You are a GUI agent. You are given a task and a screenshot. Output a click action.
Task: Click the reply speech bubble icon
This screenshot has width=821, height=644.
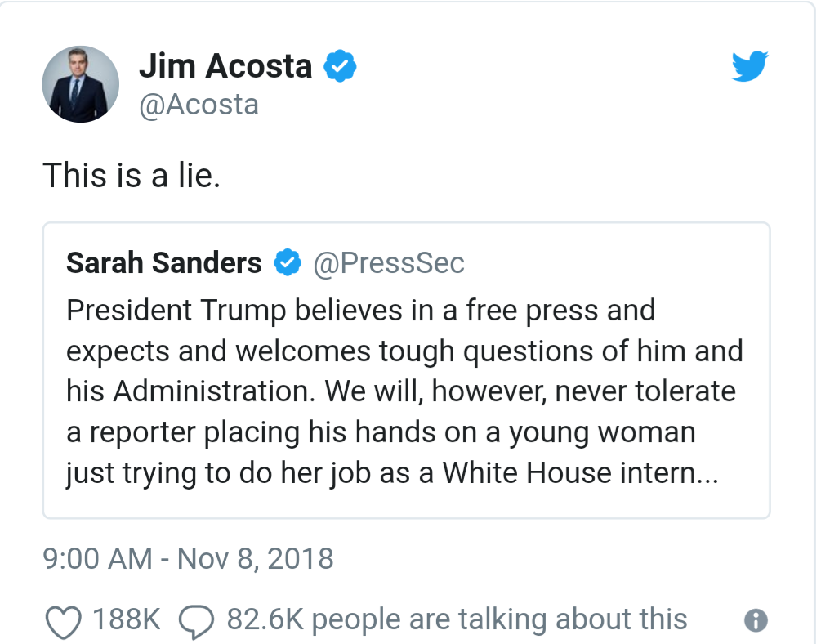point(194,622)
